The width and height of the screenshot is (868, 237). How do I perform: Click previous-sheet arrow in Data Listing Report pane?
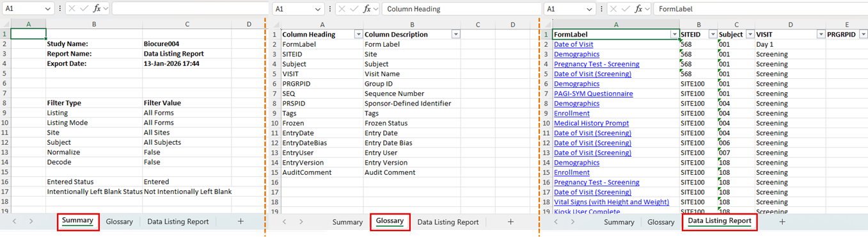pyautogui.click(x=556, y=222)
